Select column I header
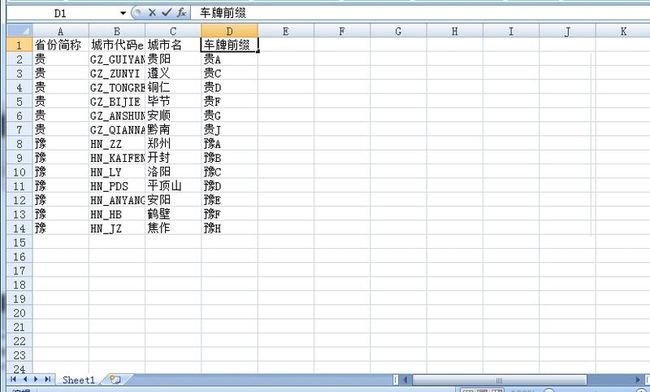This screenshot has width=650, height=392. (x=511, y=31)
